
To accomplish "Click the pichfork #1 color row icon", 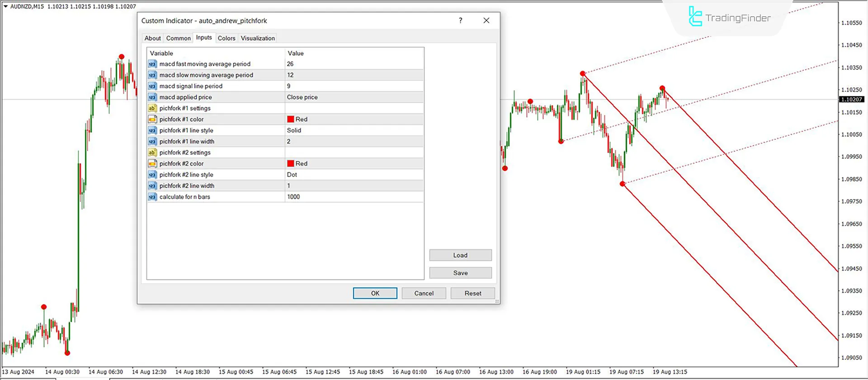I will coord(152,119).
